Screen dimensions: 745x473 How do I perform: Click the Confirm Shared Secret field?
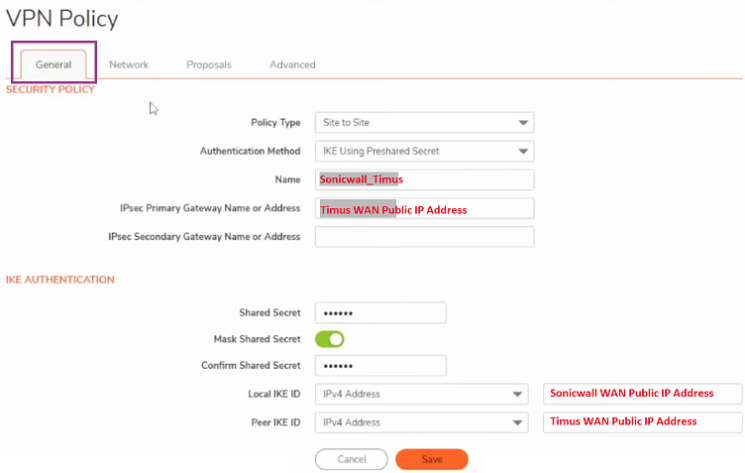(381, 366)
